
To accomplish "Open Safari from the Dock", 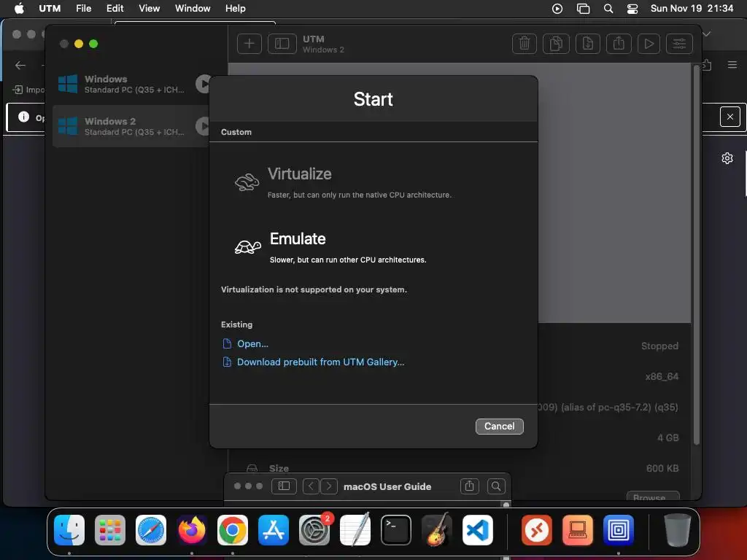I will (x=151, y=530).
